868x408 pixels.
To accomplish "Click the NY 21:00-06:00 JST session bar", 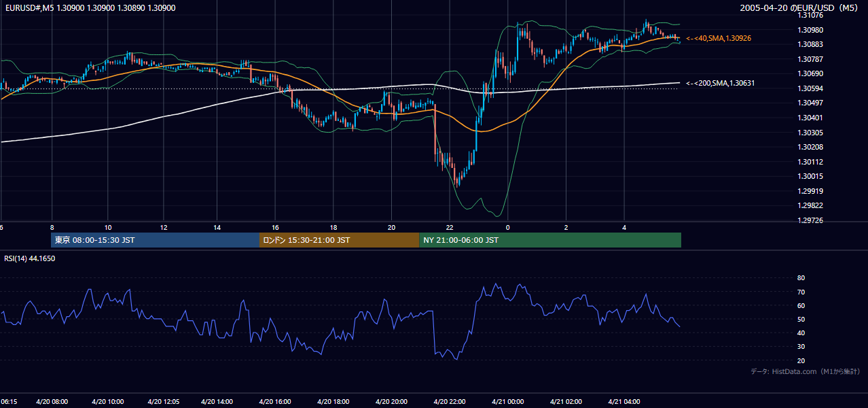I will [550, 240].
